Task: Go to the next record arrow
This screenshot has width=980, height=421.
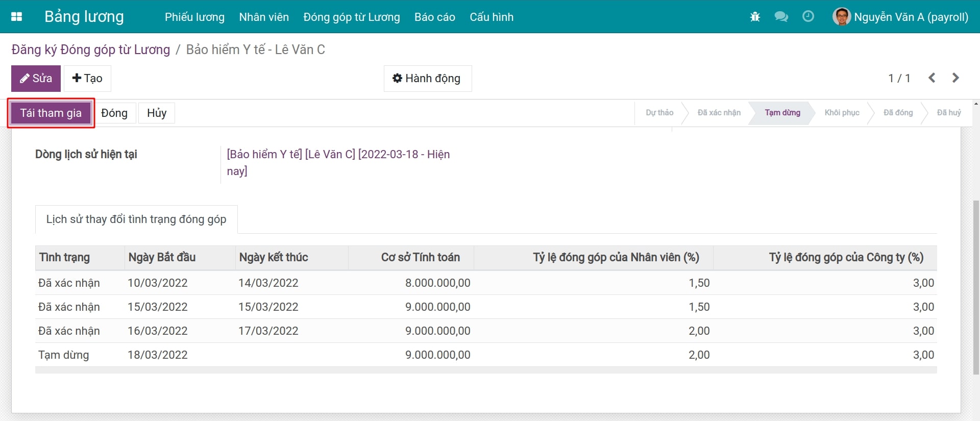Action: (955, 78)
